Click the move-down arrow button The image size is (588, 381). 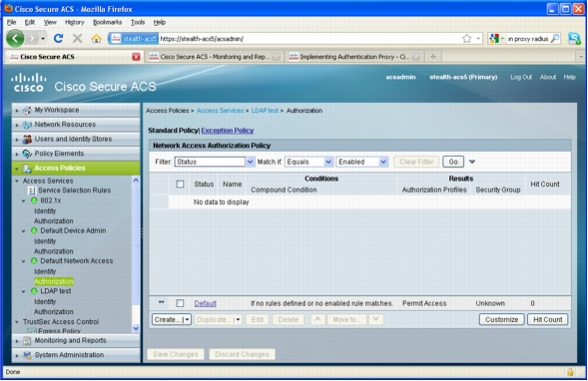(375, 319)
